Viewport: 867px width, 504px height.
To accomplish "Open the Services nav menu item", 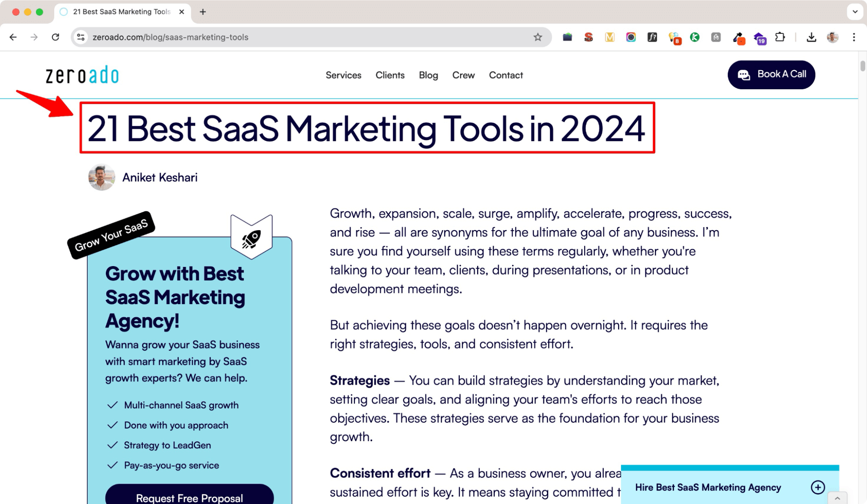I will pyautogui.click(x=344, y=75).
